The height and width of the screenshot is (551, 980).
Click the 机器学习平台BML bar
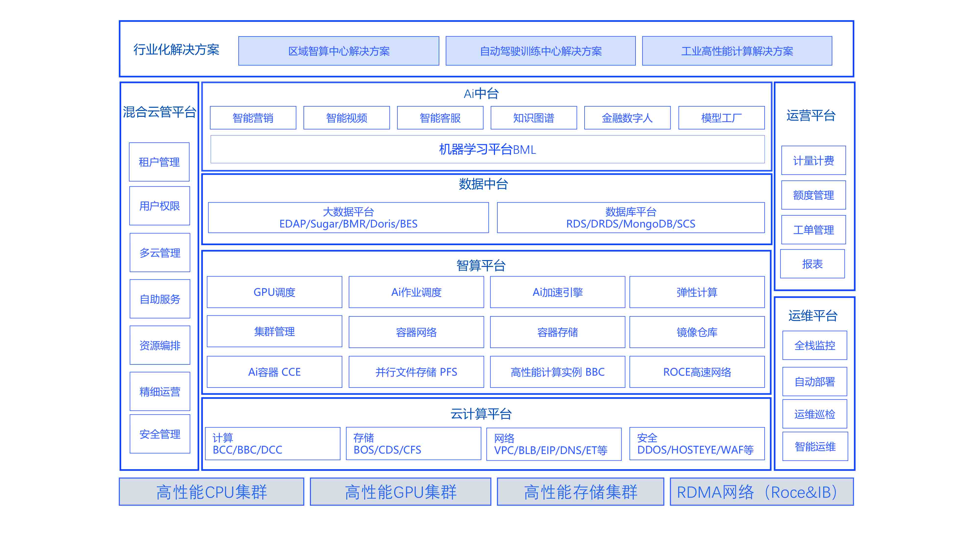[x=487, y=149]
